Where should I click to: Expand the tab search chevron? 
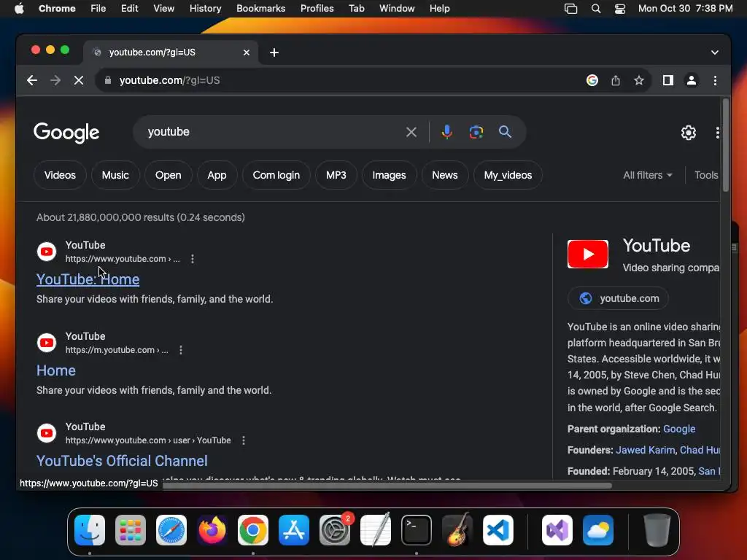pyautogui.click(x=715, y=52)
